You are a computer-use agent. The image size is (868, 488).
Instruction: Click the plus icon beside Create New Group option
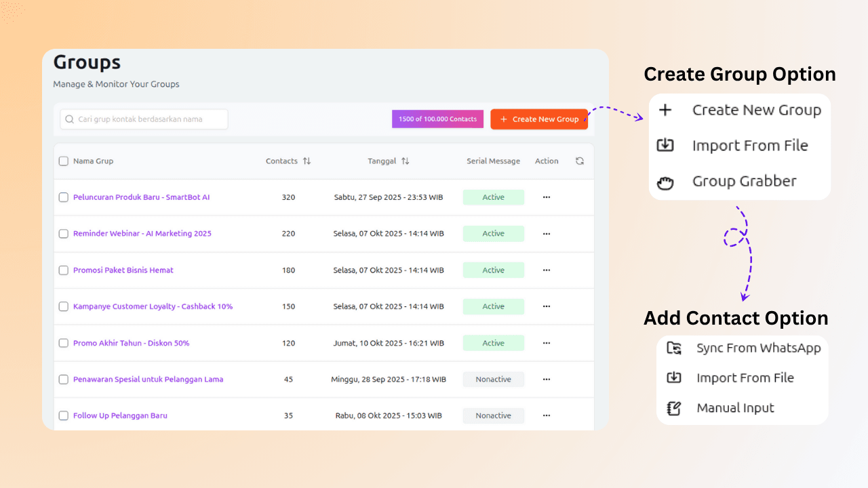[665, 110]
